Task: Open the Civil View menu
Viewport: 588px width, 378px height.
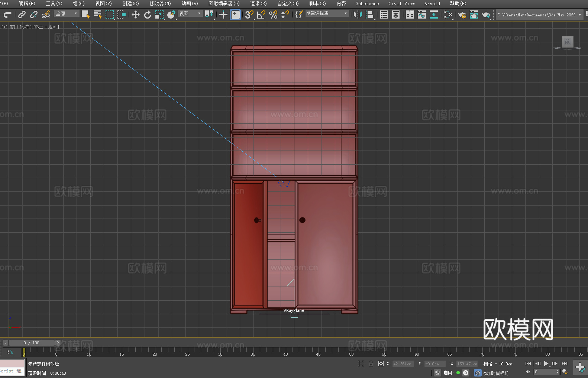Action: click(401, 3)
